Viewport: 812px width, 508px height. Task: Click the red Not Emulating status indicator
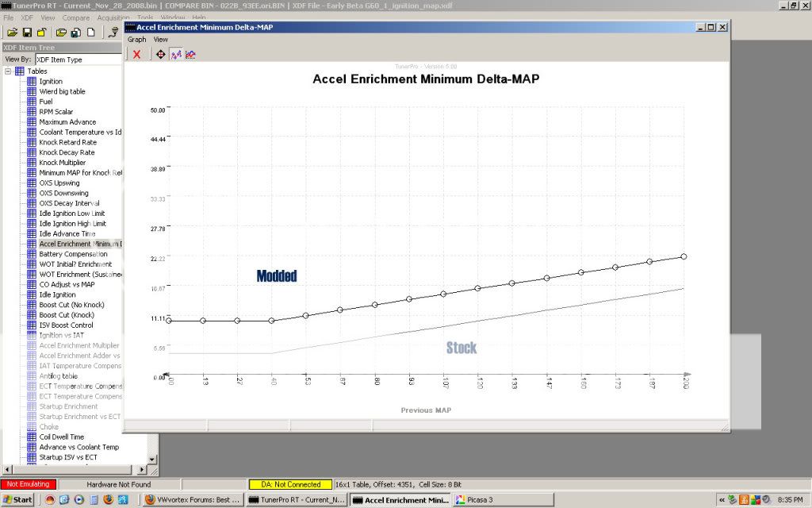29,484
